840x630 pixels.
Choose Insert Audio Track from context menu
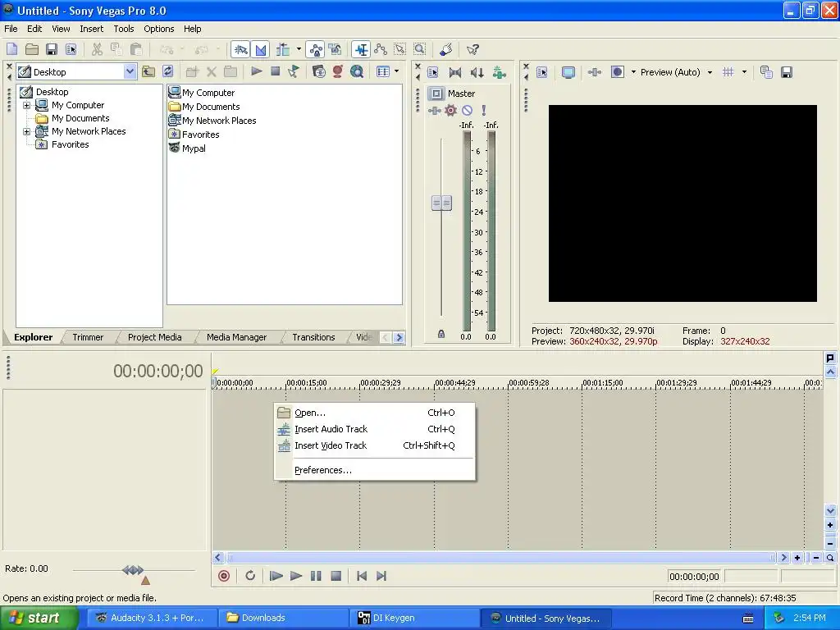click(374, 429)
